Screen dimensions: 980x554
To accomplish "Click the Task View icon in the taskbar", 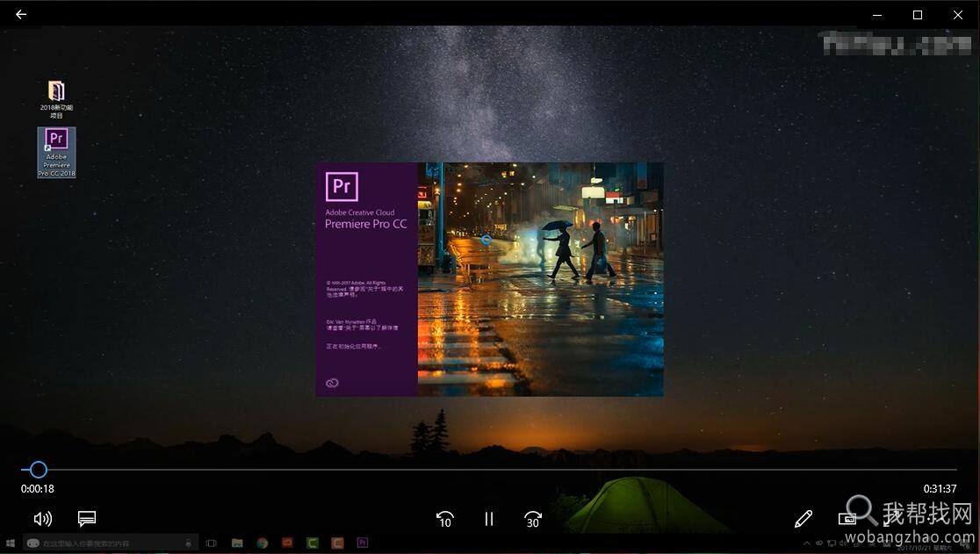I will point(212,543).
